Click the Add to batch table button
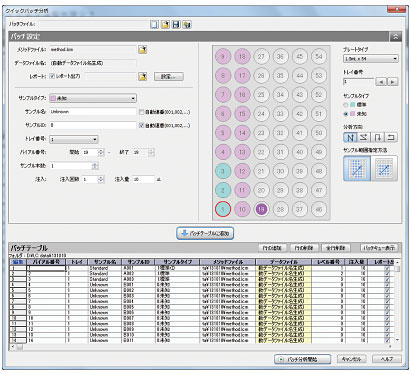 [205, 233]
